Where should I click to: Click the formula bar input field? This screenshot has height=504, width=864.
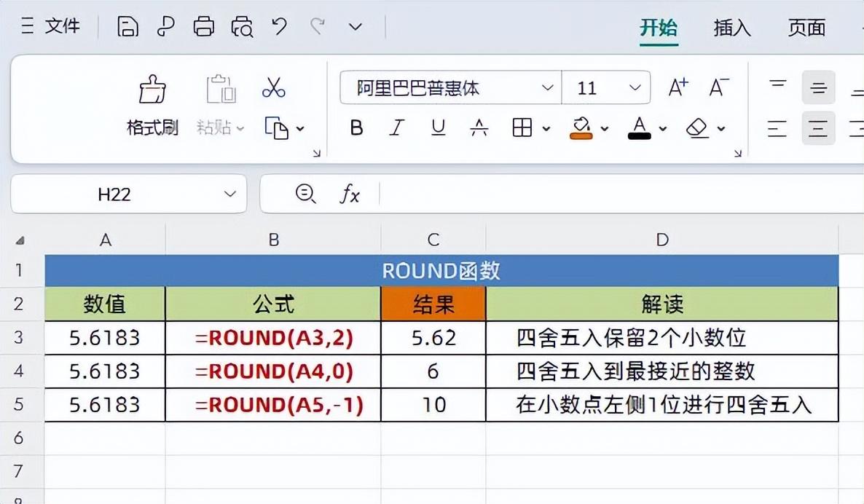coord(621,194)
